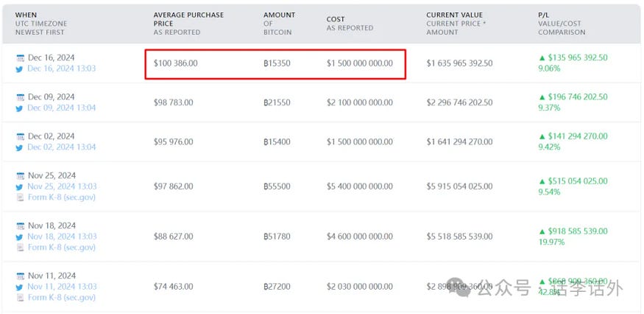Click the Twitter bird icon for Dec 09 row
644x314 pixels.
20,108
